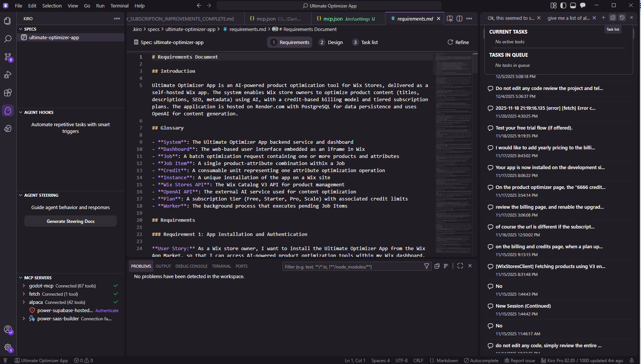Open the Explorer view in activity bar
Viewport: 641px width, 364px height.
(x=8, y=21)
